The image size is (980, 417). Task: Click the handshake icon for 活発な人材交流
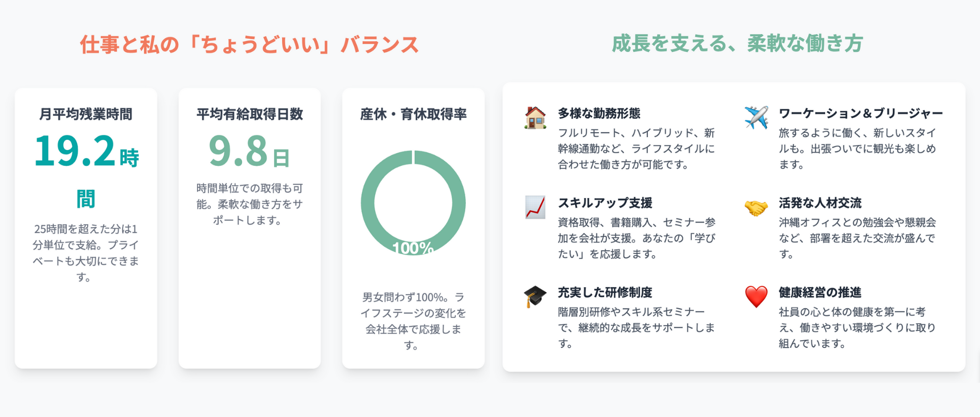coord(756,208)
